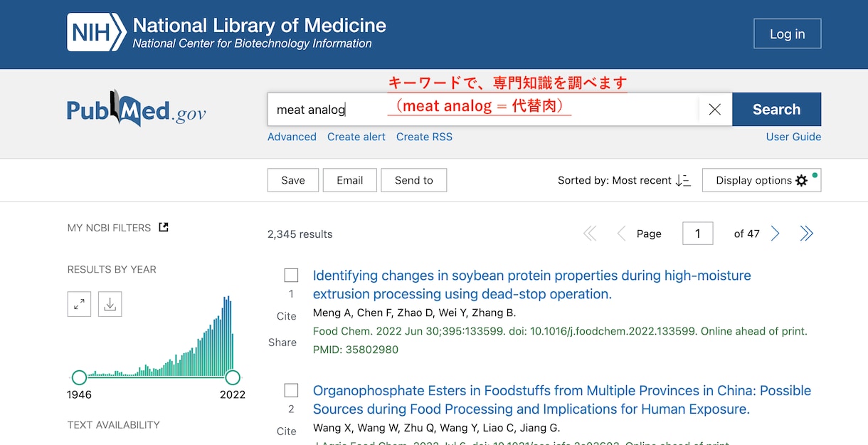Open the NIH National Library of Medicine logo
This screenshot has width=868, height=445.
[x=226, y=33]
